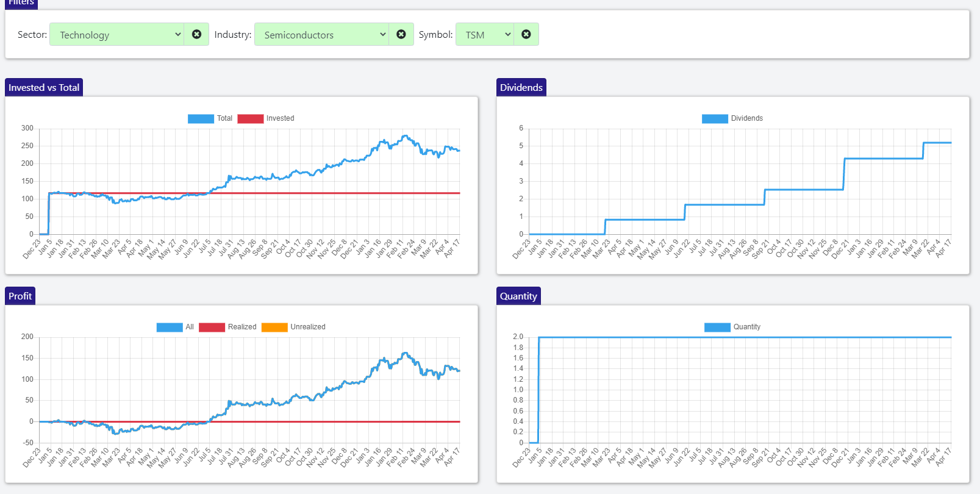Clear the Technology sector filter

click(x=196, y=34)
